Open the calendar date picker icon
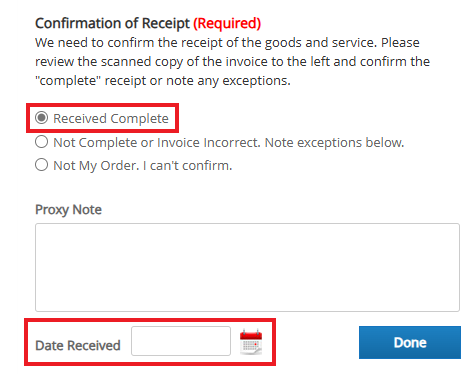 coord(251,342)
